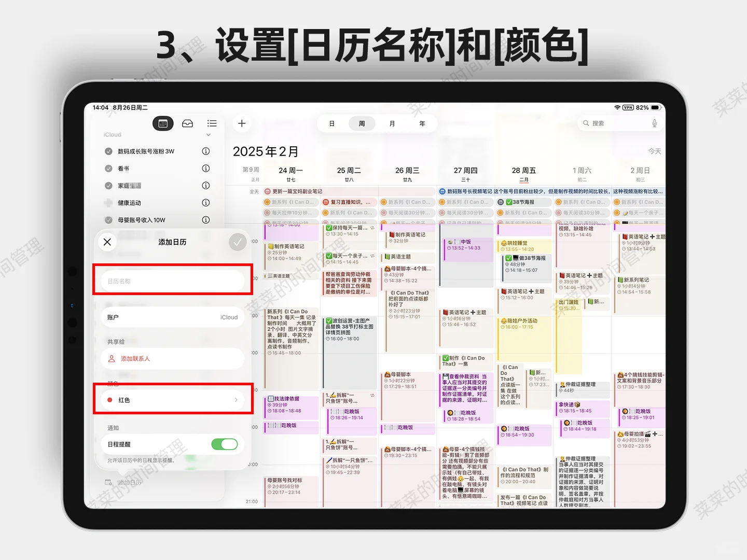Focus the 搜索 search field

click(x=620, y=123)
